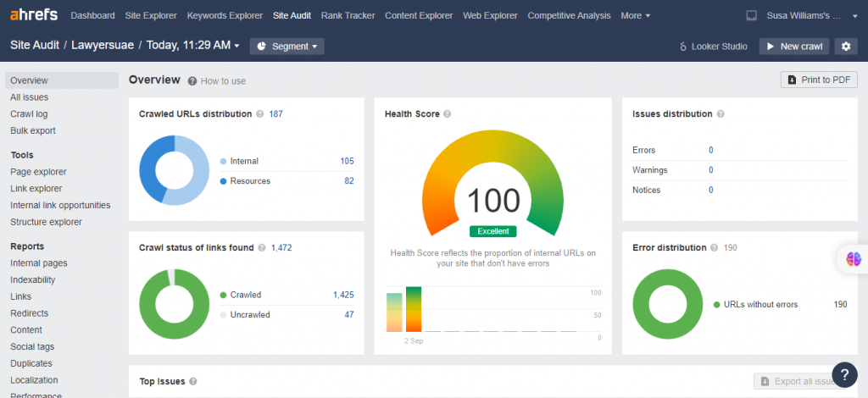Click the Crawled URLs distribution donut chart
The image size is (868, 398).
click(x=175, y=170)
